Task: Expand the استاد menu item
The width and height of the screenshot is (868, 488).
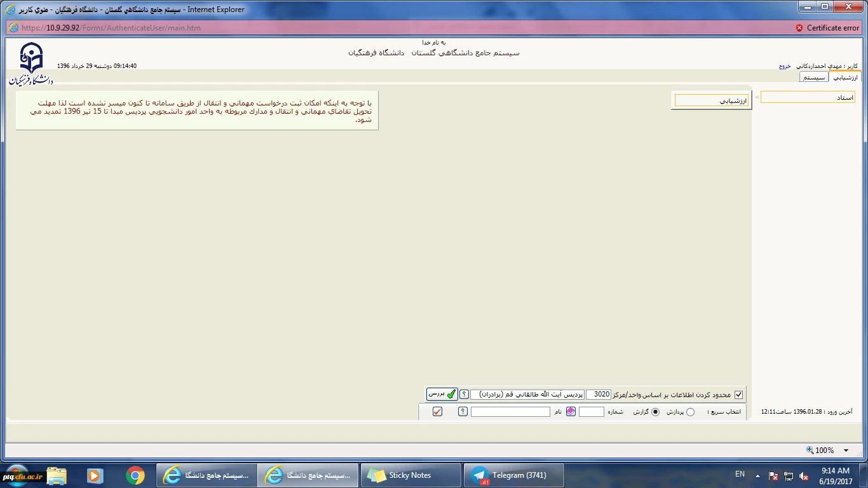Action: click(x=807, y=97)
